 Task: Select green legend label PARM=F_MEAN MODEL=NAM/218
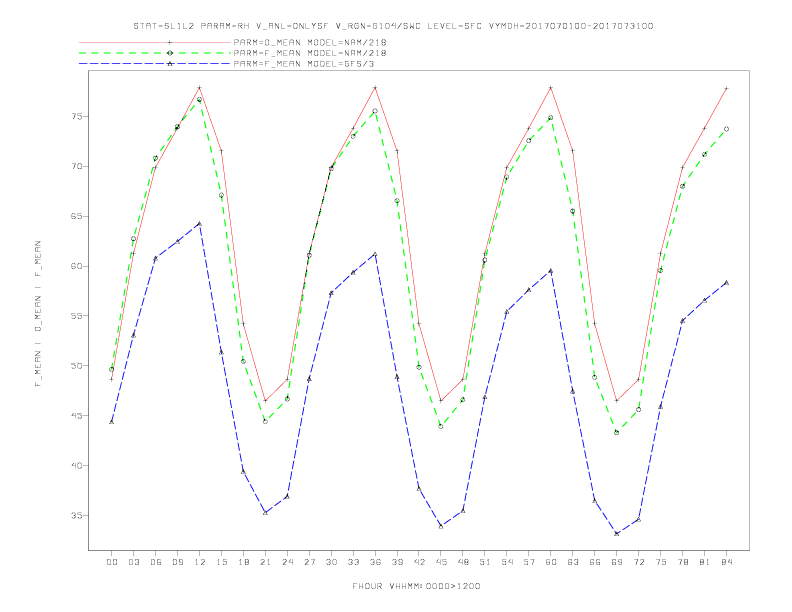click(x=310, y=53)
